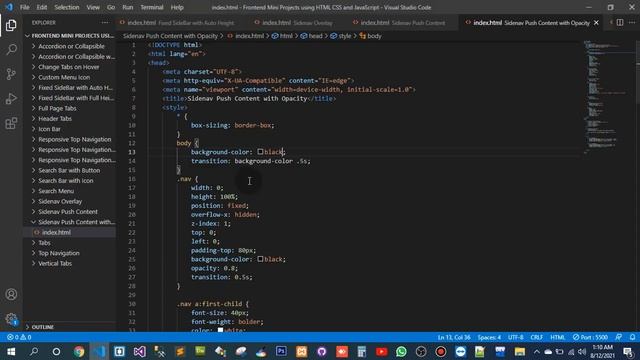Screen dimensions: 640x360
Task: Click CRLF end of line setting
Action: 536,337
